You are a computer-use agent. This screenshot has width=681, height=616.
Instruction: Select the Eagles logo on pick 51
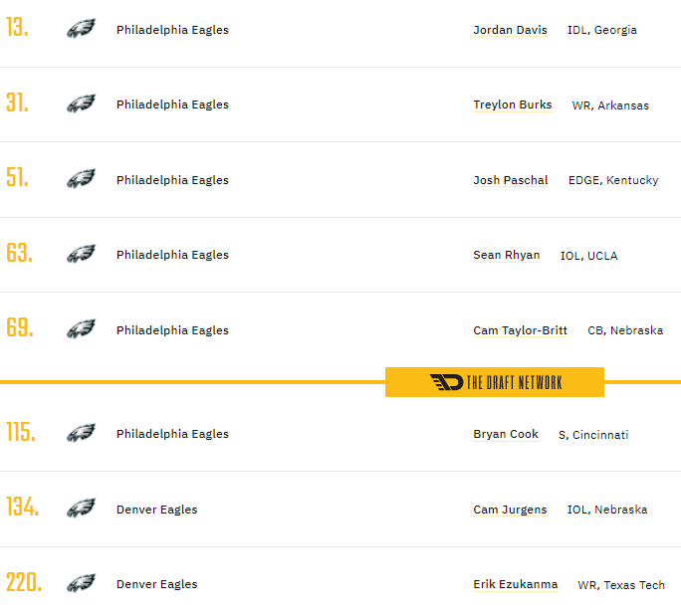coord(81,179)
